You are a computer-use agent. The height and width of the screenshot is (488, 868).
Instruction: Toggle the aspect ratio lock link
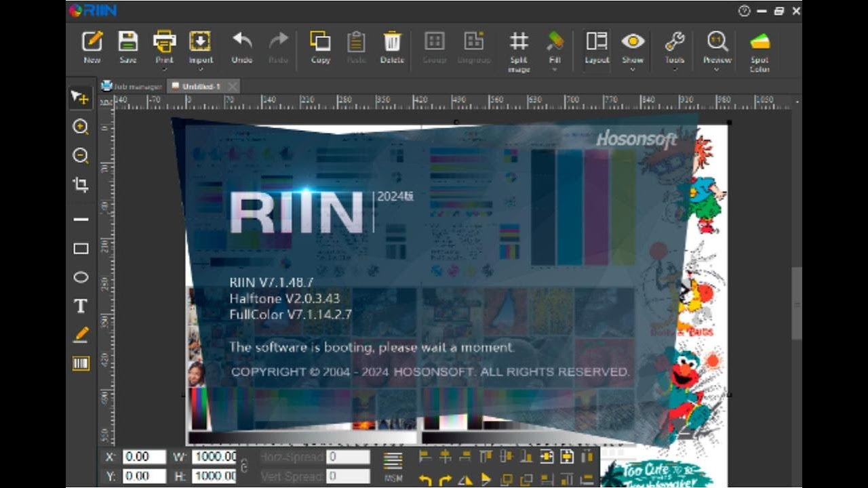pos(244,466)
